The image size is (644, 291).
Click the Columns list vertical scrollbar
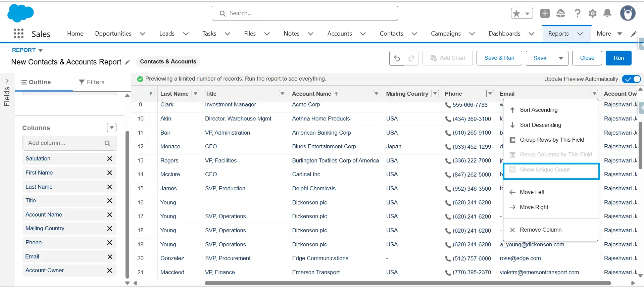tap(127, 205)
